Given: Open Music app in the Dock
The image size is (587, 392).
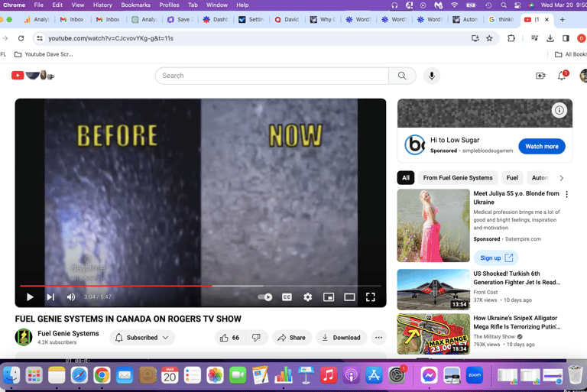Looking at the screenshot, I should [329, 375].
